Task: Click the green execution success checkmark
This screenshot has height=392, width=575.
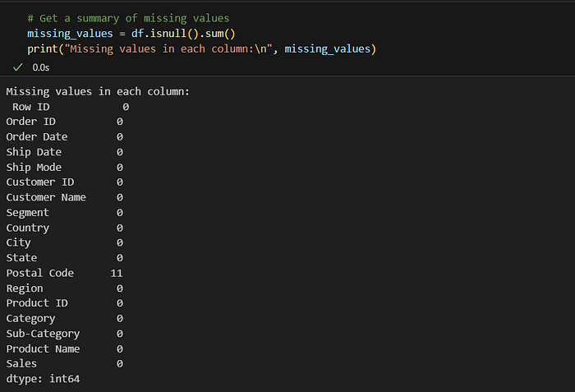Action: tap(17, 67)
